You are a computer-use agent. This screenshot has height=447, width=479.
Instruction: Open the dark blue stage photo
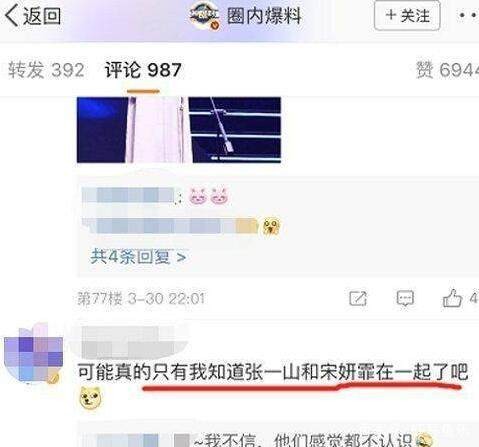(x=179, y=130)
